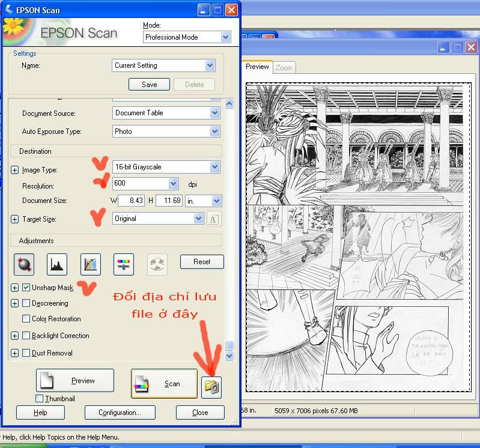Open the Document Source dropdown
This screenshot has height=448, width=480.
[x=166, y=113]
